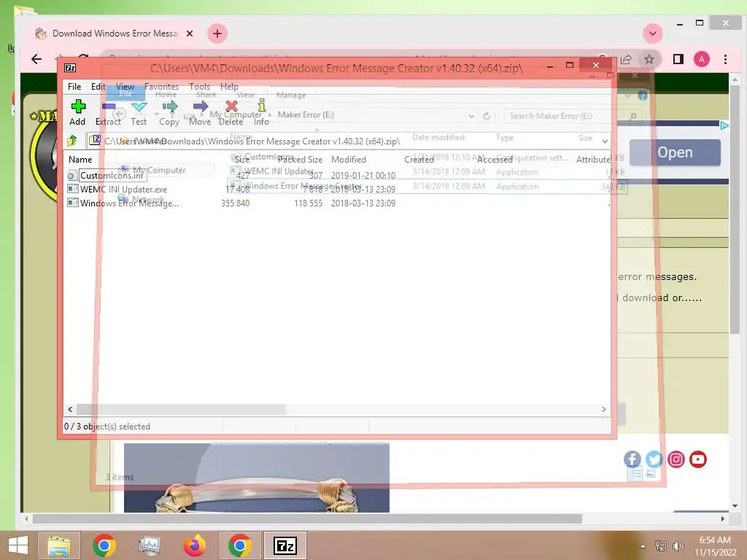Select the WEMC INI Updater.exe file name
The width and height of the screenshot is (747, 560).
tap(123, 190)
